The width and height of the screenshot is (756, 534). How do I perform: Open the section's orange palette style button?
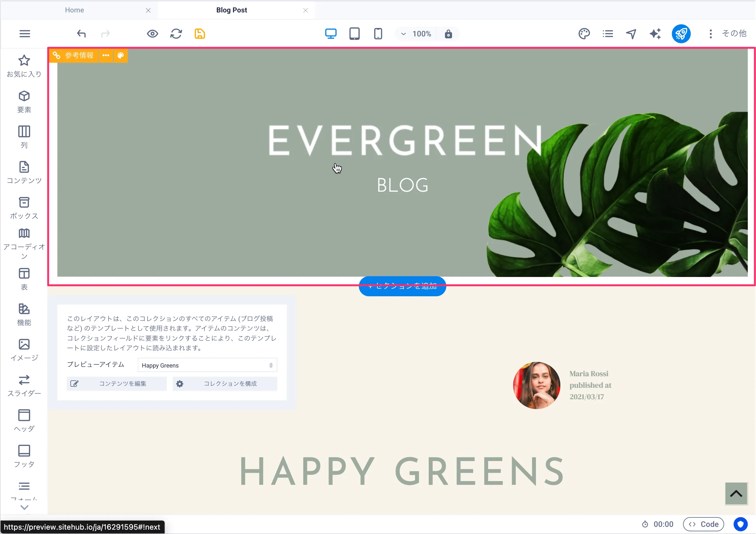tap(120, 55)
